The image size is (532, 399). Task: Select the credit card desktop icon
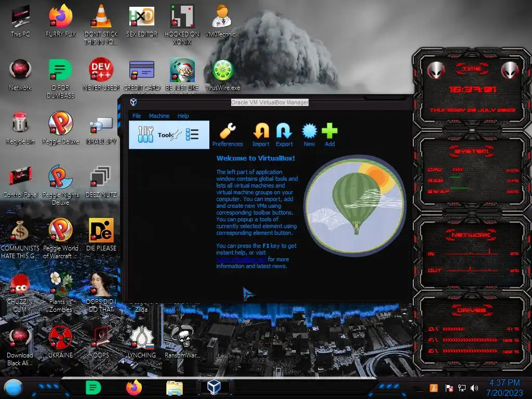click(142, 75)
